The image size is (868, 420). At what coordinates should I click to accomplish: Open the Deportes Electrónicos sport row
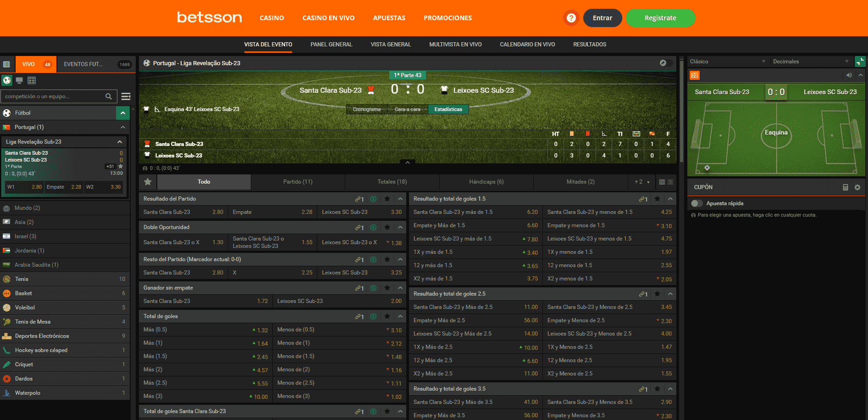click(x=65, y=336)
